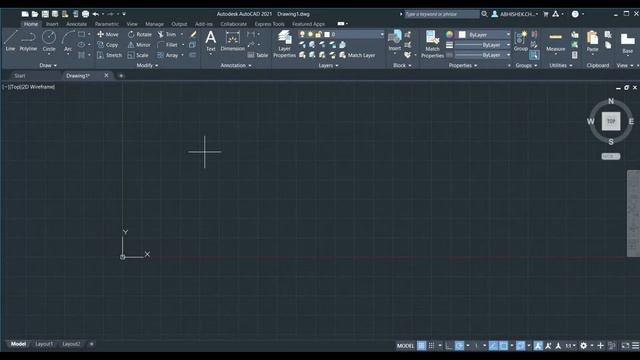This screenshot has height=360, width=640.
Task: Click the TOP face of ViewCube
Action: 611,121
